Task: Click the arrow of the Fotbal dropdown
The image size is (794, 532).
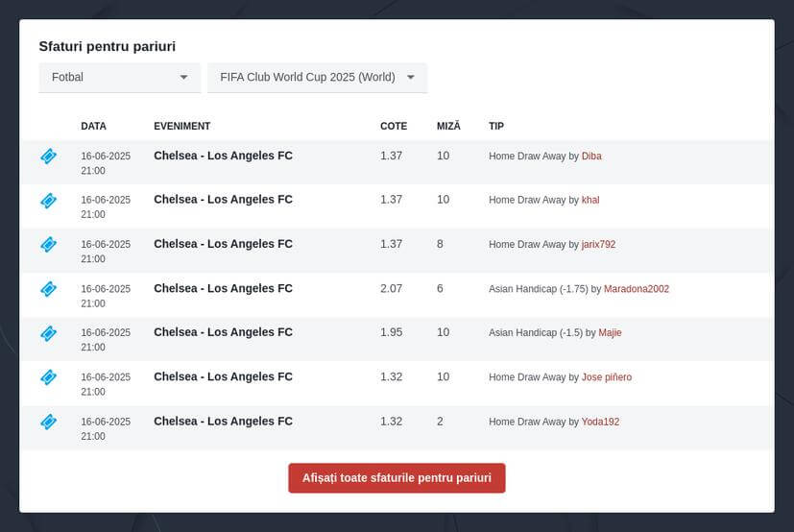Action: (x=183, y=78)
